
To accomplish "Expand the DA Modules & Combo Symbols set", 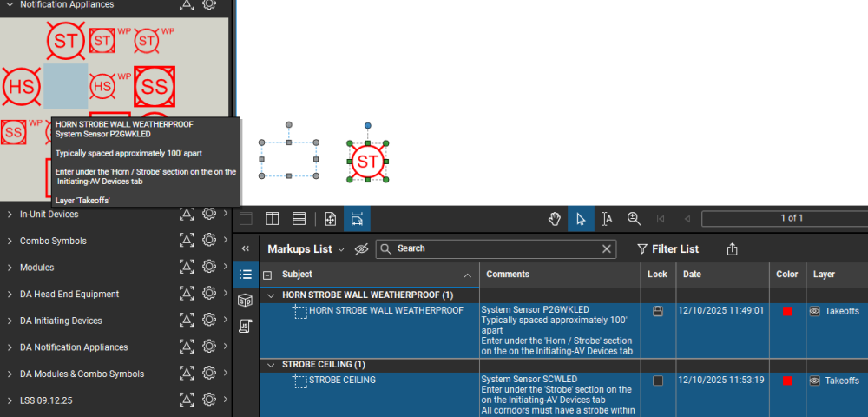I will point(10,374).
